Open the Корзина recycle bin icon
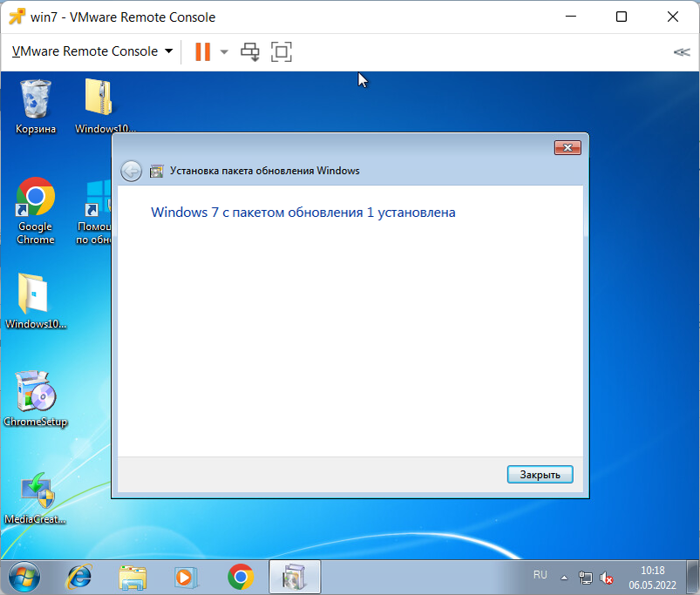 point(36,107)
